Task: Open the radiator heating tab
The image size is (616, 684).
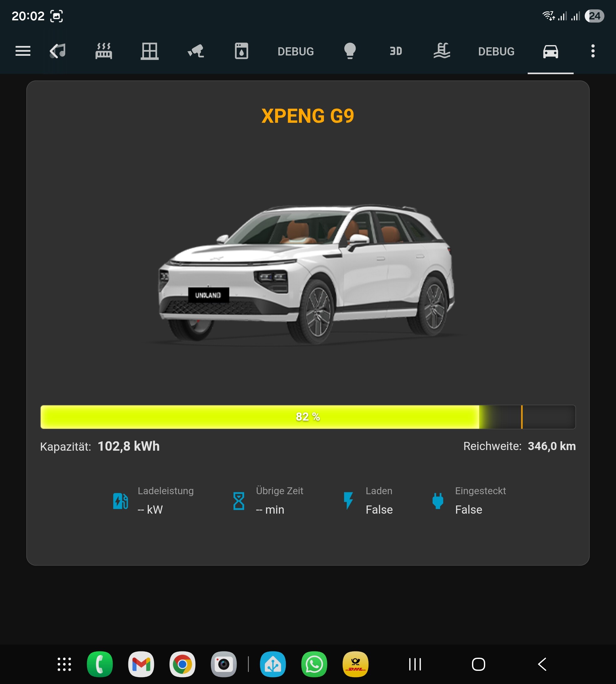Action: pyautogui.click(x=104, y=51)
